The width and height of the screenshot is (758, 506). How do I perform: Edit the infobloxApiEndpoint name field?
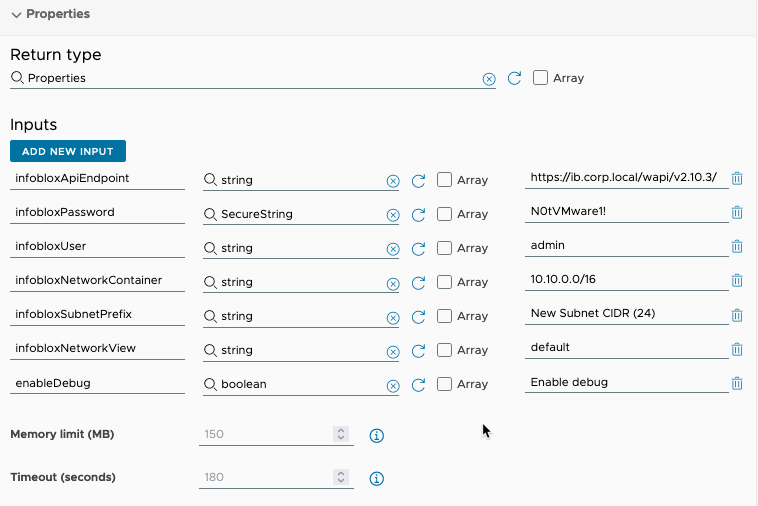point(97,179)
